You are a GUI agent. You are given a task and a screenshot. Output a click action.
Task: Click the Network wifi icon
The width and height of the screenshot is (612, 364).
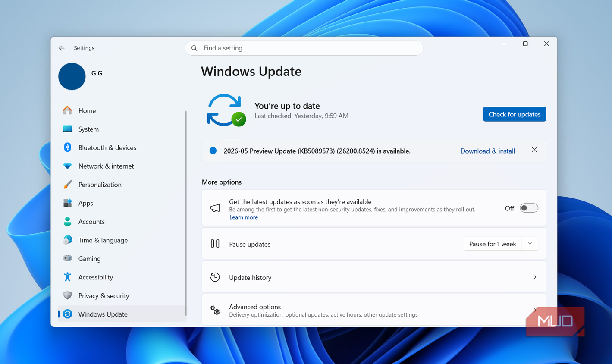(x=67, y=166)
